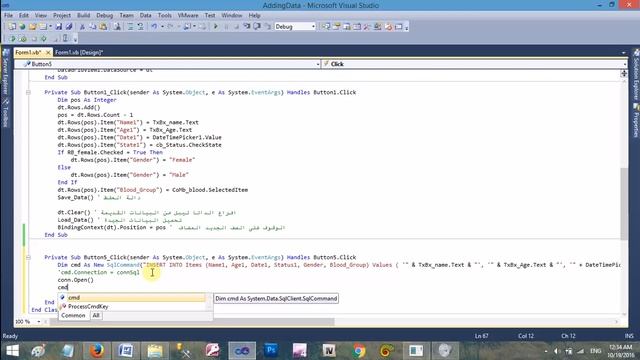Open the Help menu
The image size is (640, 360).
click(254, 15)
